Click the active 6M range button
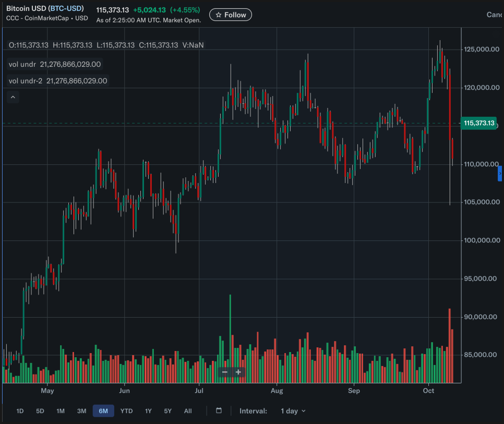Image resolution: width=504 pixels, height=424 pixels. click(x=103, y=411)
